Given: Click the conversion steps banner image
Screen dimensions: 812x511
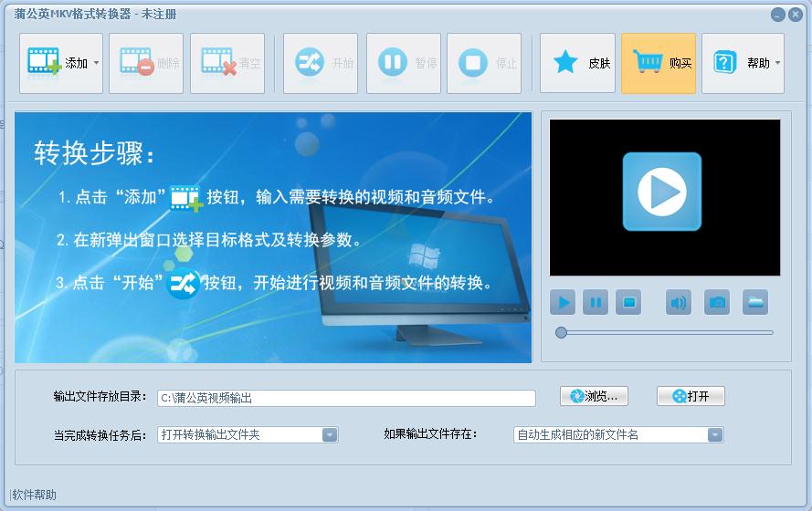Looking at the screenshot, I should point(273,237).
